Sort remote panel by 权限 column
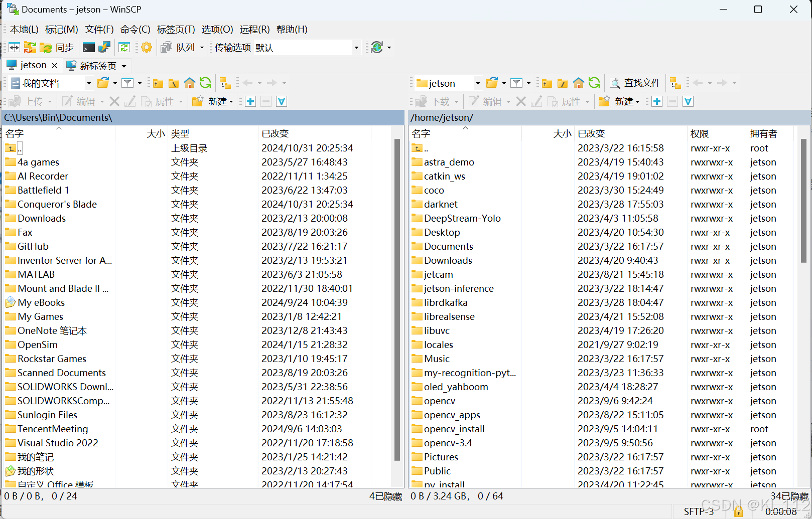Viewport: 812px width, 519px height. tap(717, 133)
